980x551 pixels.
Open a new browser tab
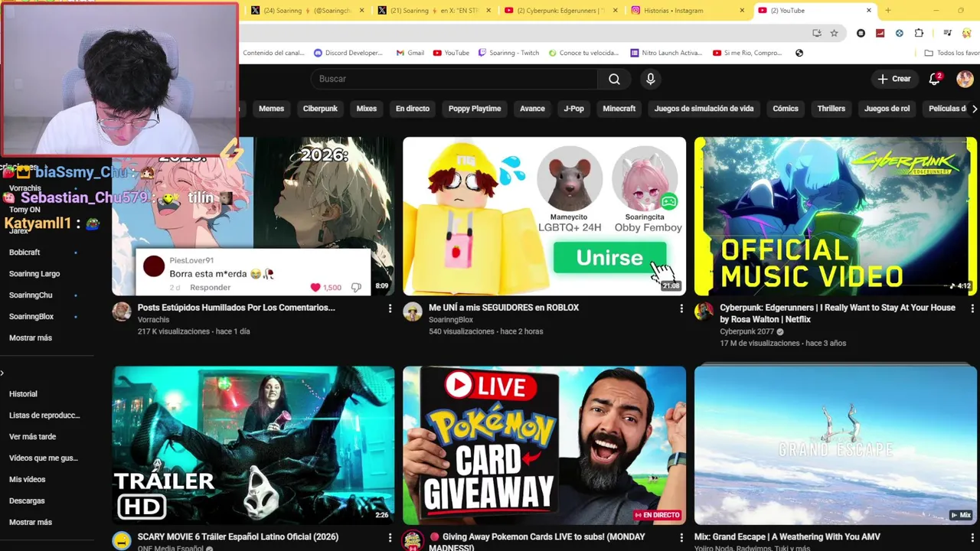pyautogui.click(x=888, y=10)
